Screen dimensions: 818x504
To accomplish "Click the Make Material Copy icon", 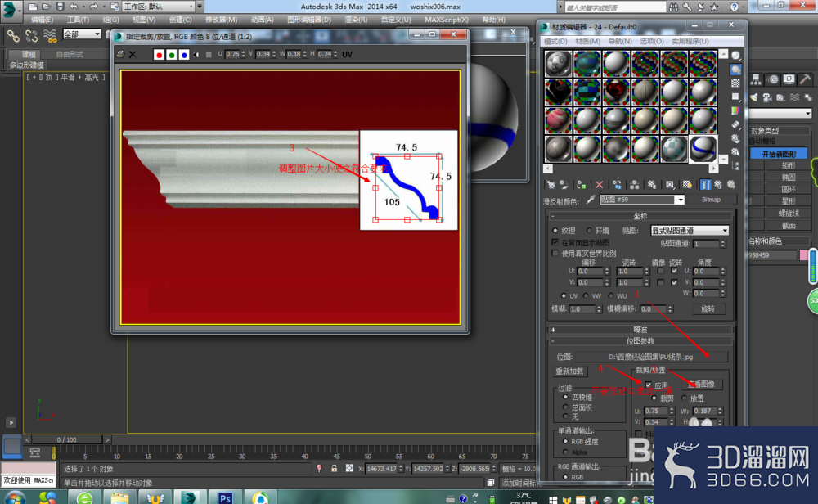I will [x=617, y=185].
